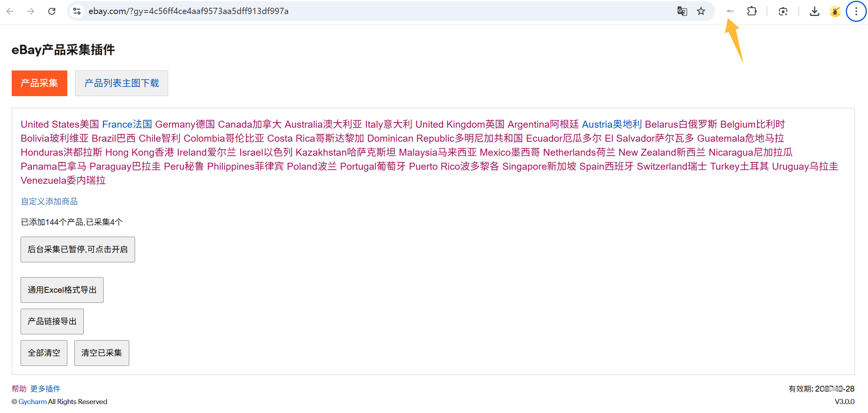Select Italy意大利 site
The image size is (868, 413).
pos(388,125)
